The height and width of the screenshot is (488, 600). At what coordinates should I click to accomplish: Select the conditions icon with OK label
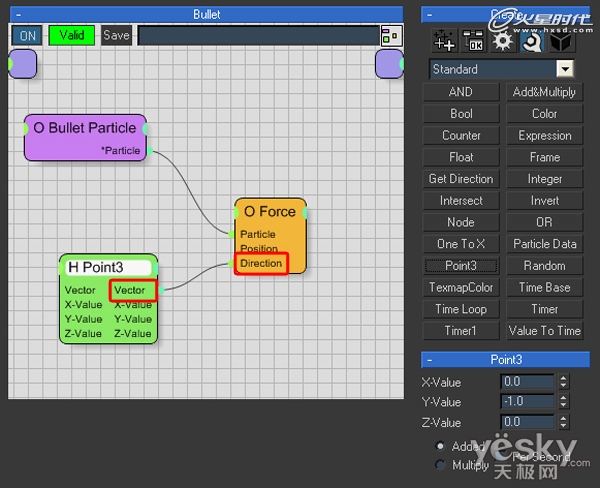coord(473,40)
